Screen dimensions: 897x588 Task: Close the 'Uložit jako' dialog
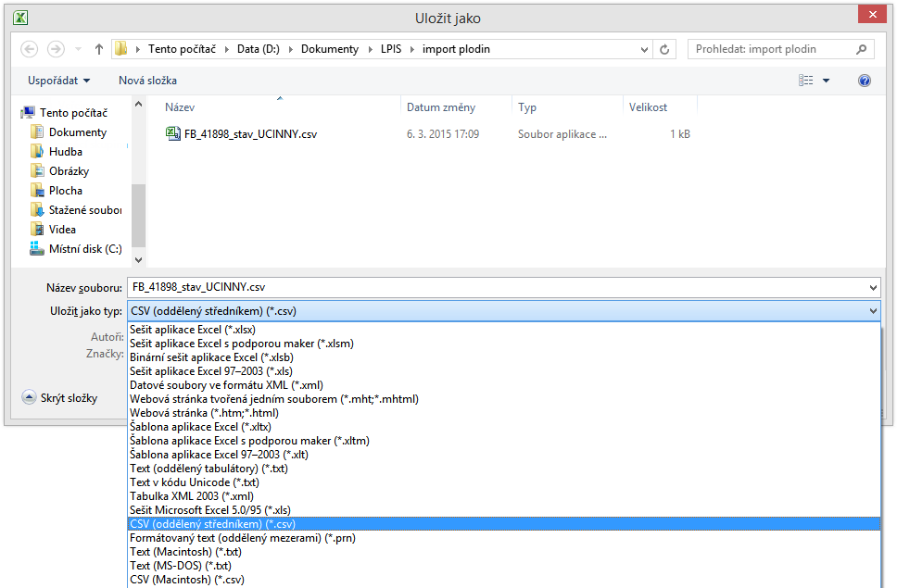[x=872, y=14]
